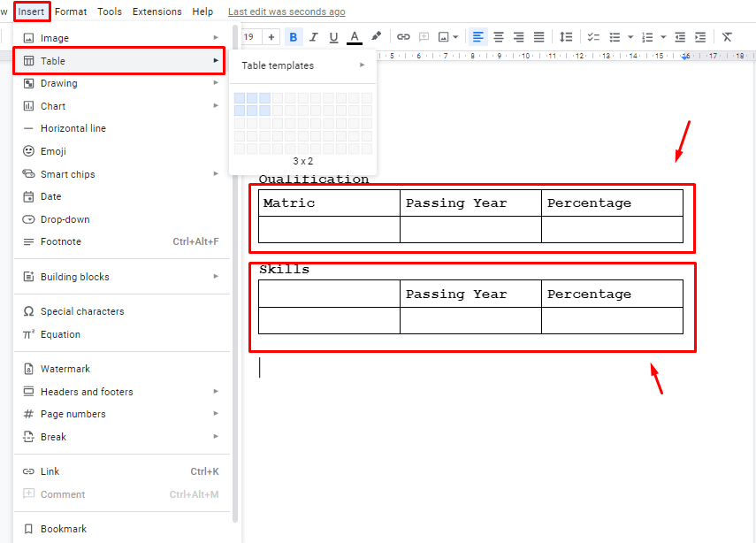Open the last edit history link

(286, 11)
